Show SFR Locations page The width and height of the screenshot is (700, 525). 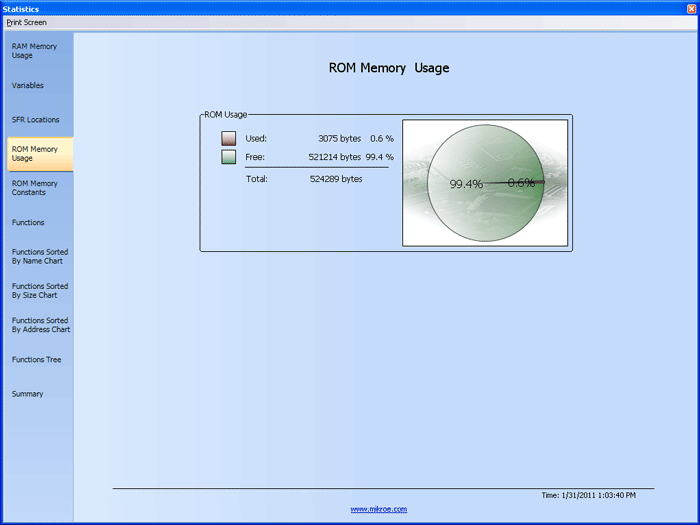39,120
